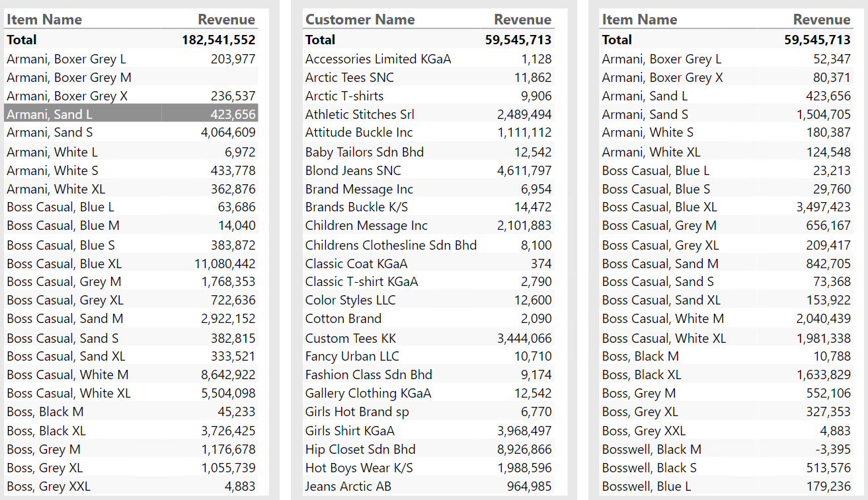868x500 pixels.
Task: Click revenue value 203,977
Action: point(233,59)
